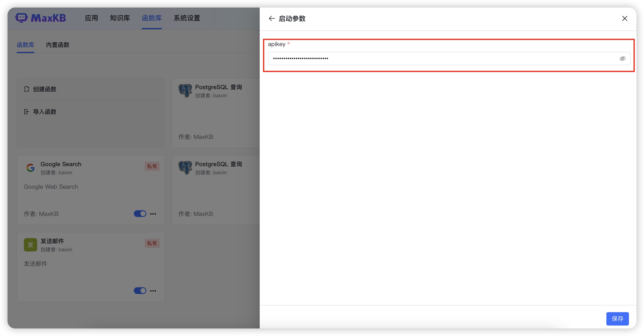Viewport: 644px width, 336px height.
Task: Disable the Google Search function toggle
Action: (140, 214)
